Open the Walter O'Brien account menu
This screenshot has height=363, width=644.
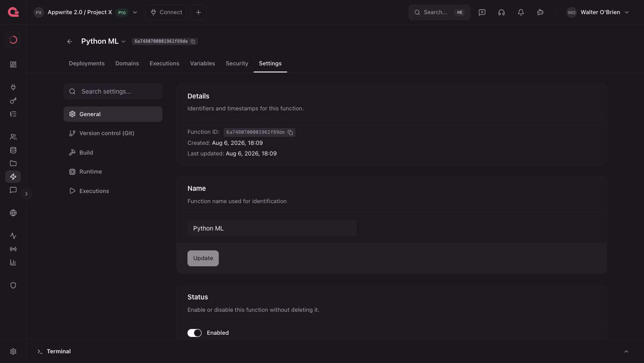pyautogui.click(x=598, y=12)
